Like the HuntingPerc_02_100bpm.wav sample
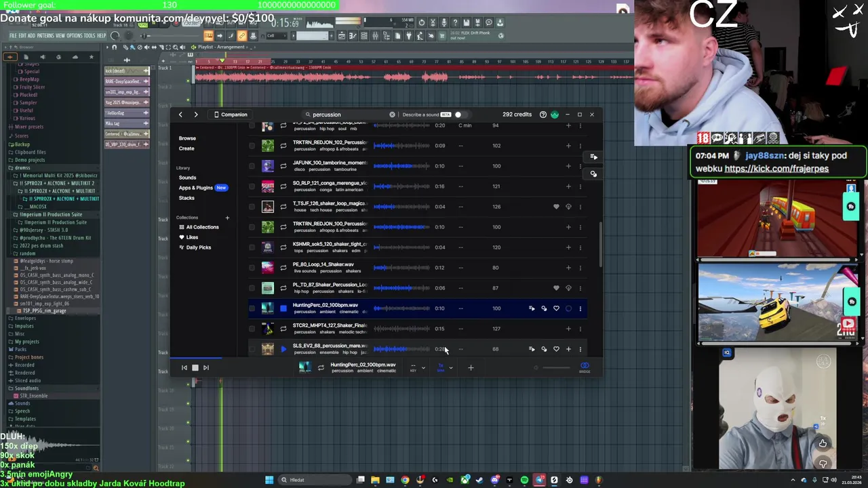The height and width of the screenshot is (488, 868). point(556,308)
